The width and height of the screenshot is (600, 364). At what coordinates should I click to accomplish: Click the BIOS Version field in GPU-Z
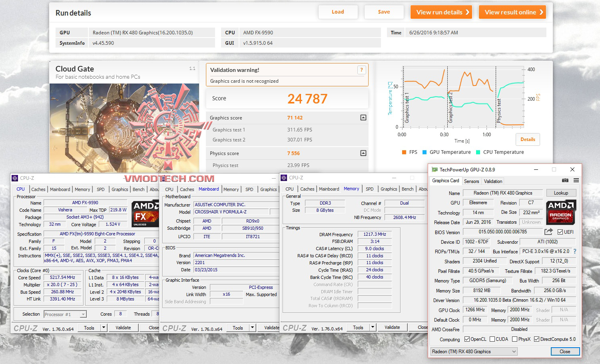point(502,232)
